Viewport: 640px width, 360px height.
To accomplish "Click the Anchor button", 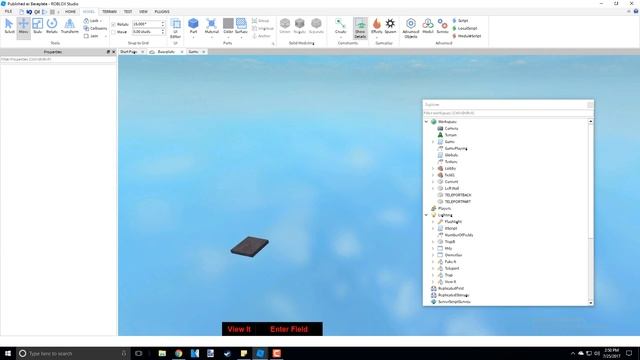I will (262, 36).
